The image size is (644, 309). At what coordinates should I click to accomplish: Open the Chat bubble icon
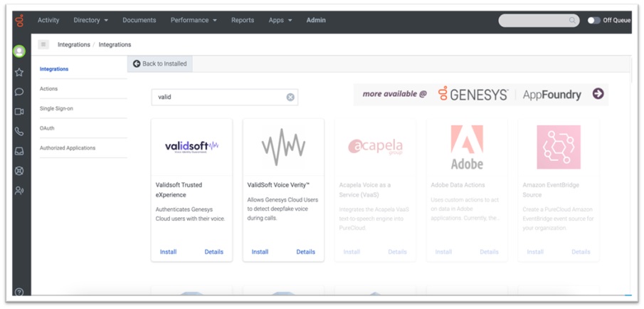(19, 92)
